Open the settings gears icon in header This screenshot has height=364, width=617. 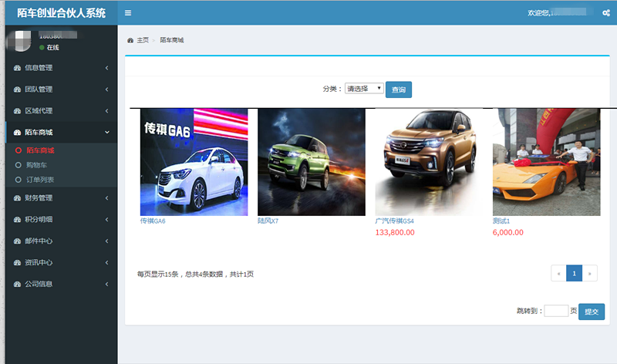[606, 13]
